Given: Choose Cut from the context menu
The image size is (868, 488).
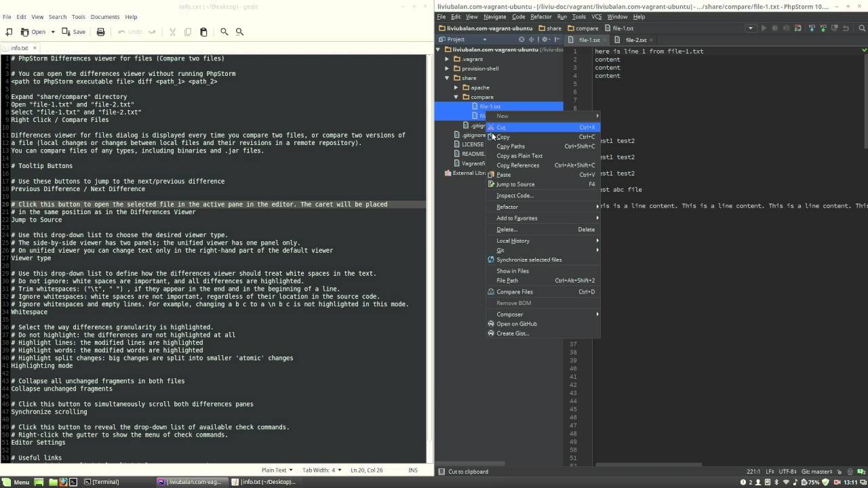Looking at the screenshot, I should coord(542,127).
